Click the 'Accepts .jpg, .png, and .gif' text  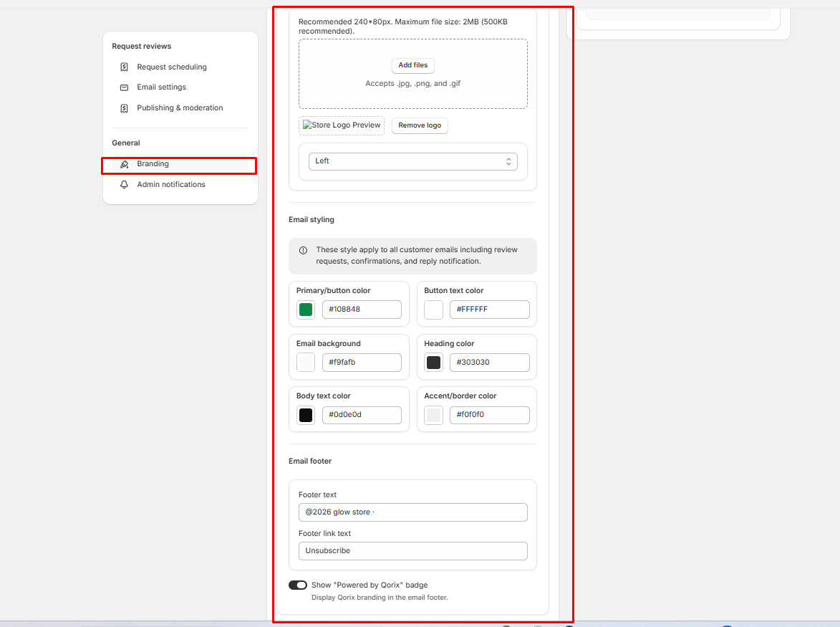pyautogui.click(x=413, y=84)
